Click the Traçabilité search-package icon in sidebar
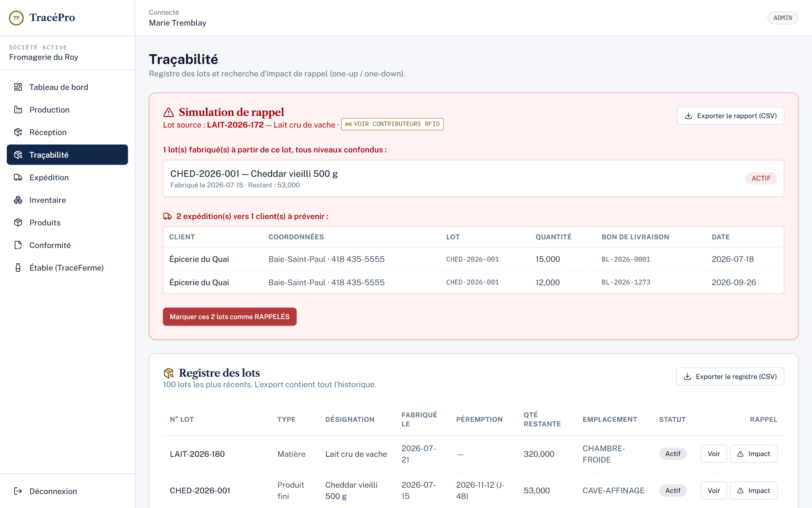The image size is (812, 508). 18,155
